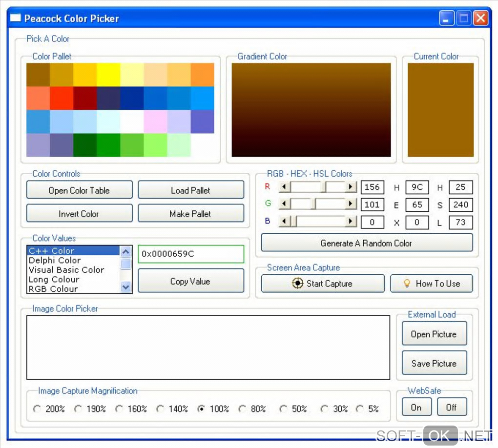
Task: Click the color values list up arrow
Action: click(126, 252)
